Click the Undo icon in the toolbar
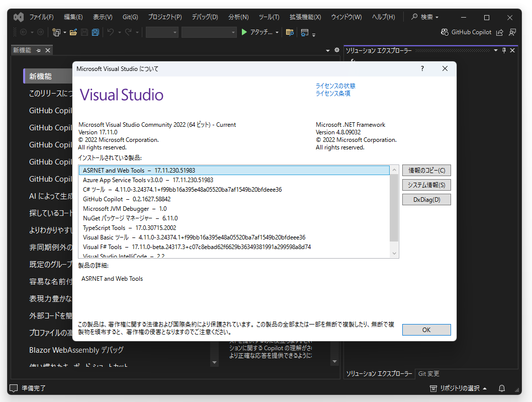Viewport: 532px width, 402px height. click(110, 32)
